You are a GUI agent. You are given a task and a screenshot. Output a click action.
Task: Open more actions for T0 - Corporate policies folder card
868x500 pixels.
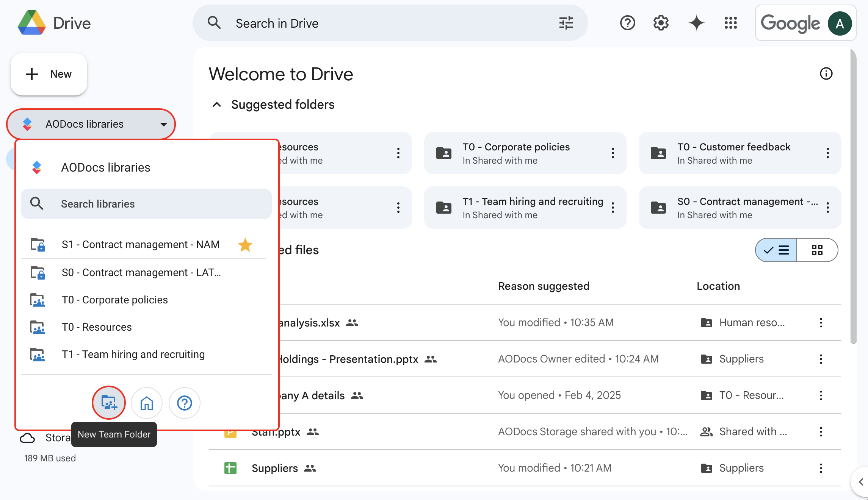tap(613, 153)
